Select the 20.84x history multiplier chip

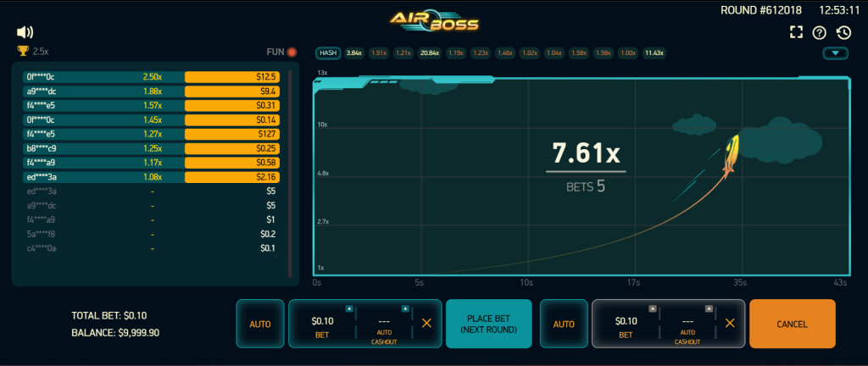[x=429, y=53]
